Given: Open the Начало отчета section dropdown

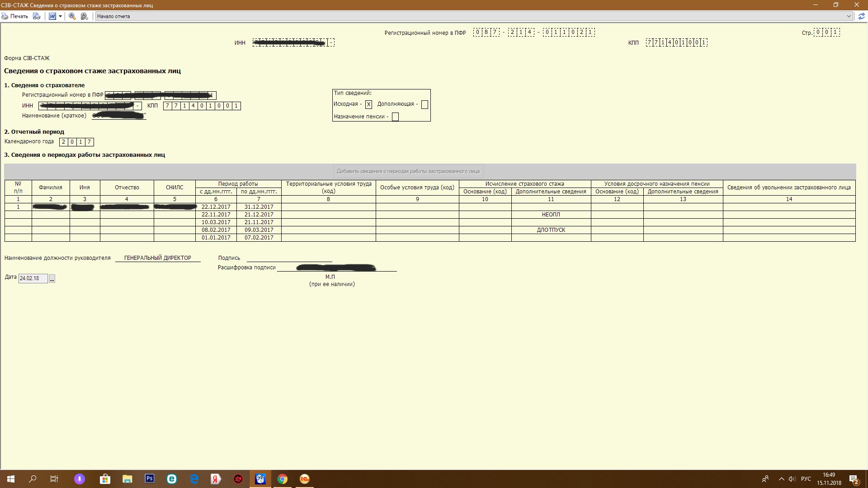Looking at the screenshot, I should point(849,16).
